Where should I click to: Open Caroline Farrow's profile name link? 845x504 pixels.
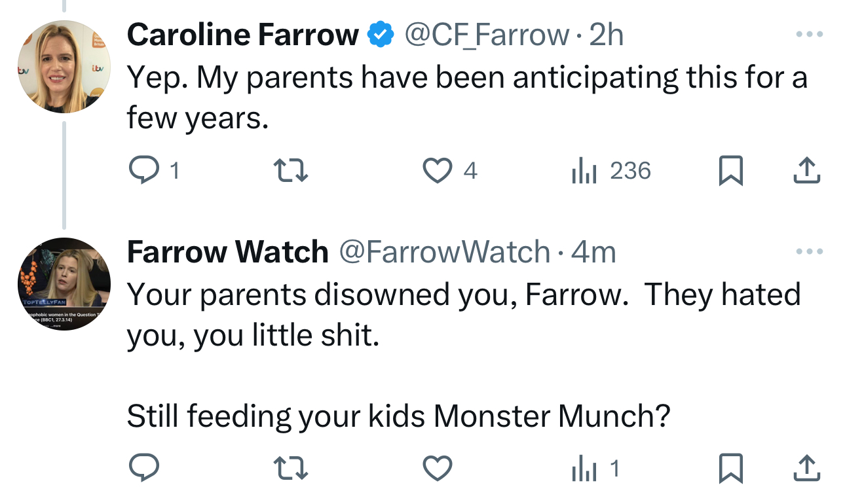tap(242, 35)
